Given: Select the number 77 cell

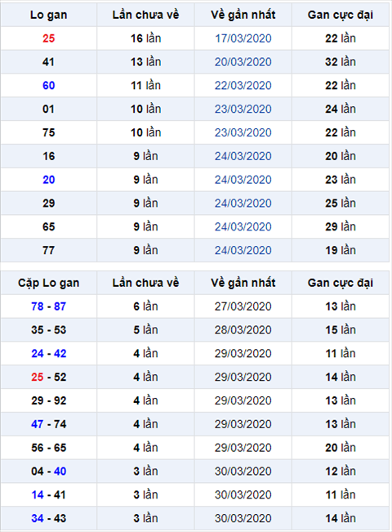Looking at the screenshot, I should [48, 250].
